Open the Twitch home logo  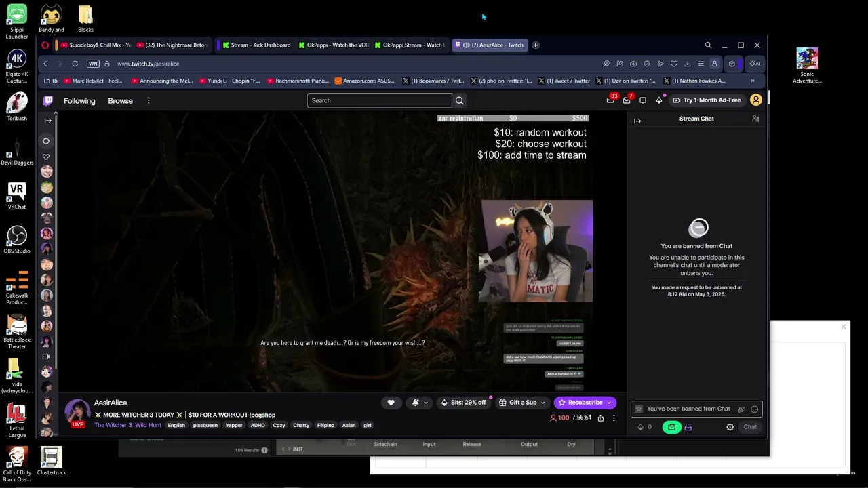point(48,100)
